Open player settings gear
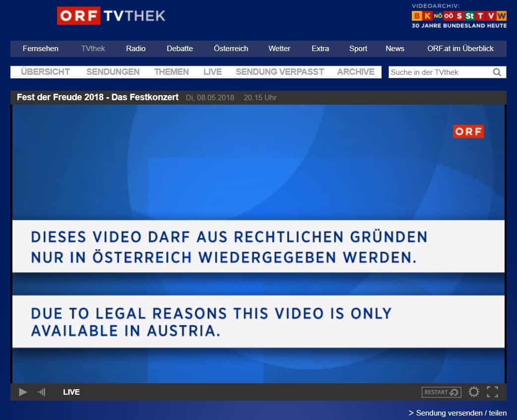This screenshot has width=517, height=420. pos(474,392)
